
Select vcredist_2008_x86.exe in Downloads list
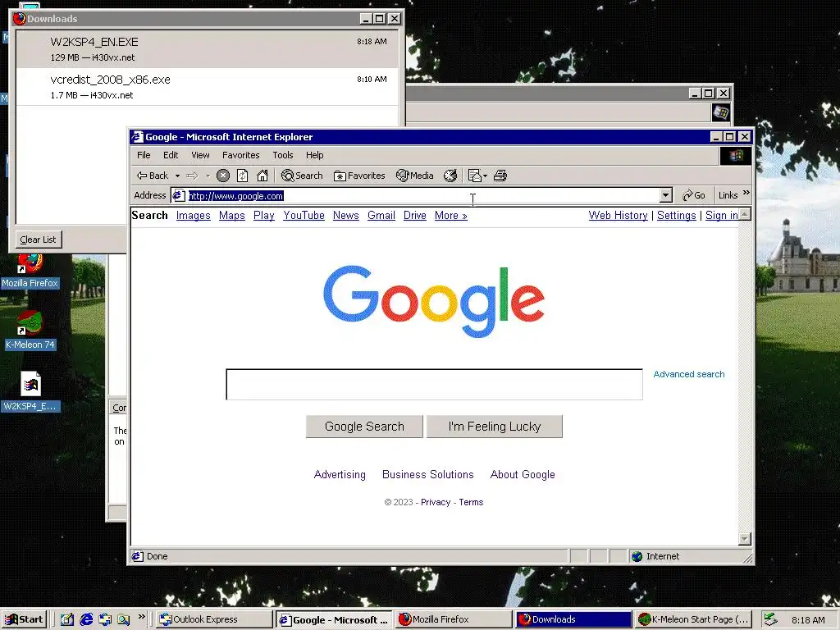pos(208,87)
